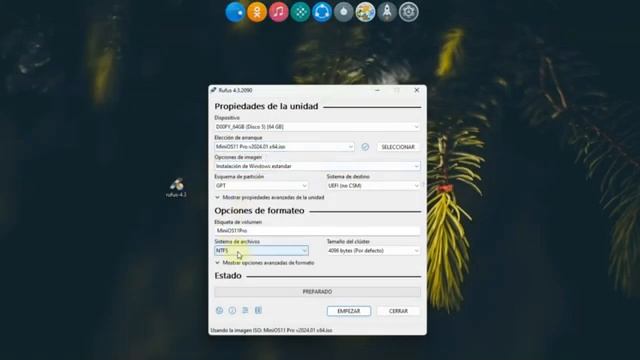Open the Dispositivo device dropdown
This screenshot has width=640, height=360.
click(x=317, y=127)
